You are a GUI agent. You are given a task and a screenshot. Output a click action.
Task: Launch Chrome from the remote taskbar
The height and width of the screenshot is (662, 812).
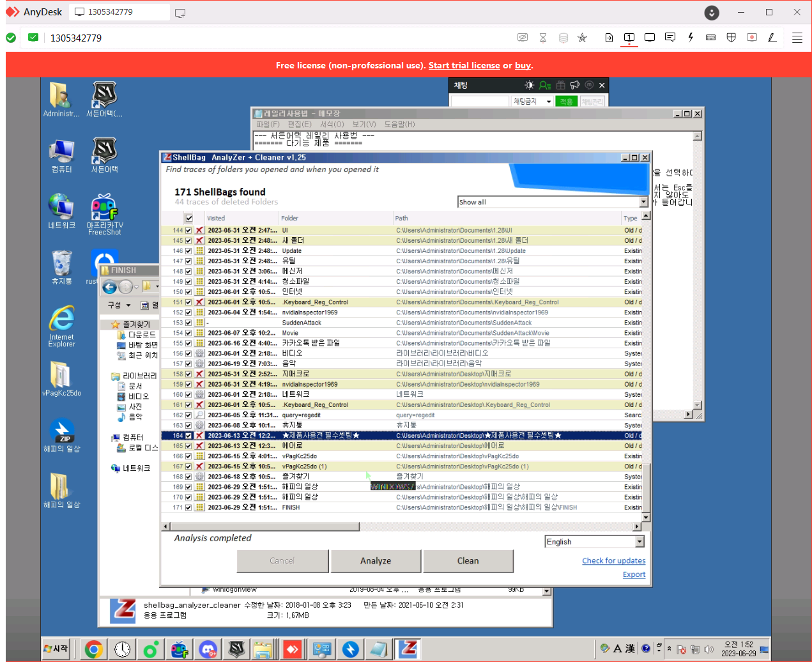coord(94,649)
